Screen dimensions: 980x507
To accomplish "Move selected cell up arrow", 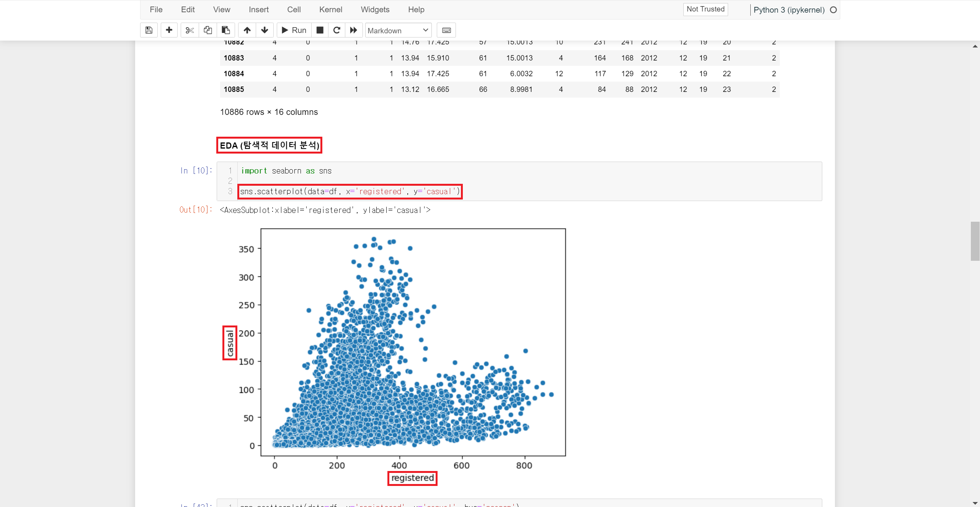I will click(x=247, y=30).
